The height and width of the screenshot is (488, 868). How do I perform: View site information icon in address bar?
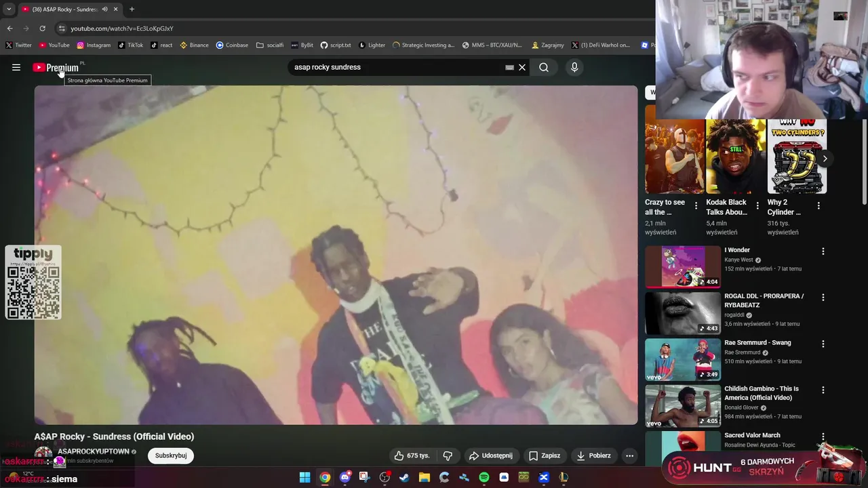pos(62,28)
